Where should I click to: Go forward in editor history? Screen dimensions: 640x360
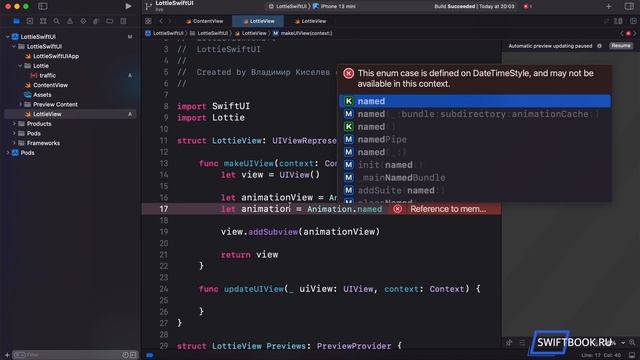point(170,21)
